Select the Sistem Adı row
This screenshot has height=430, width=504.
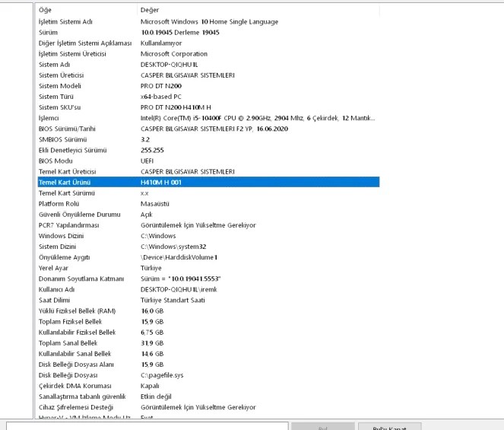coord(55,65)
